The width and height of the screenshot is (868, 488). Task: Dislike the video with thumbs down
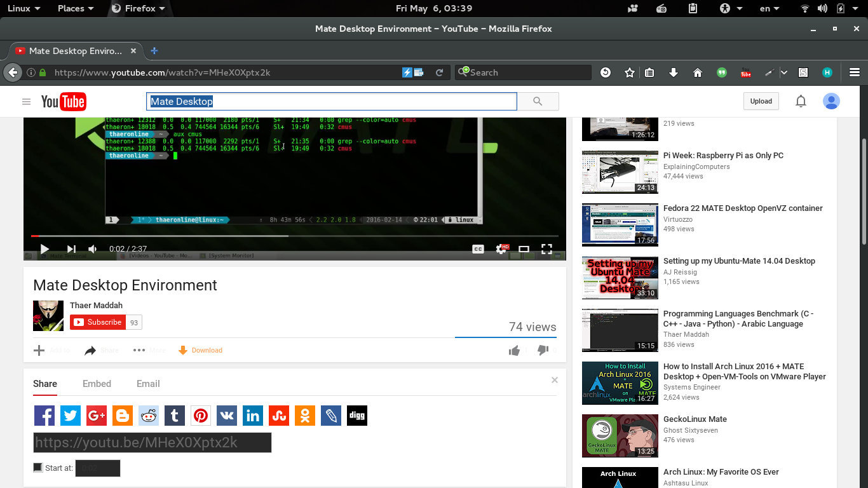point(543,350)
